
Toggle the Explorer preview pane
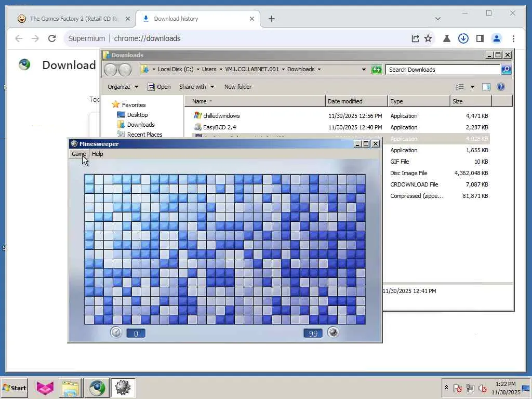coord(486,87)
